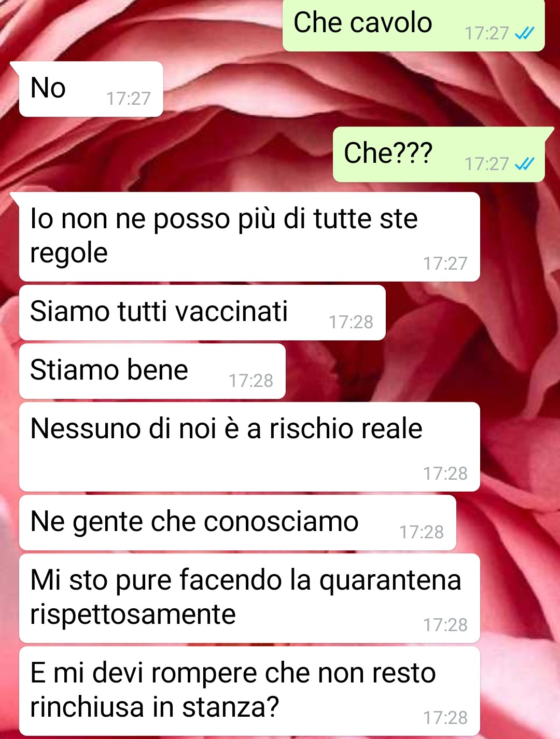Select the 'E mi devi rompere' message

pyautogui.click(x=249, y=691)
